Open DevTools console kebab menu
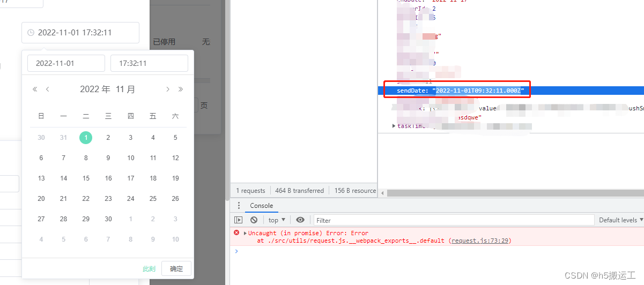This screenshot has height=285, width=644. coord(239,206)
